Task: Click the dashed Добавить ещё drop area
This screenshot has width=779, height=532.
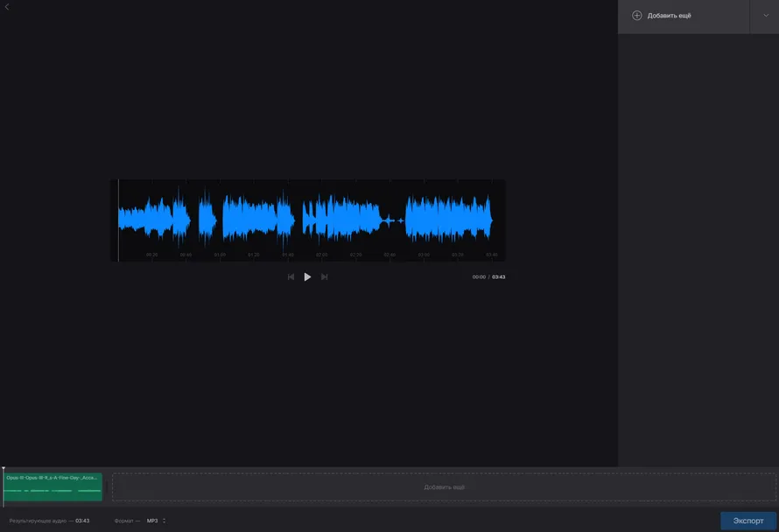Action: pyautogui.click(x=444, y=486)
